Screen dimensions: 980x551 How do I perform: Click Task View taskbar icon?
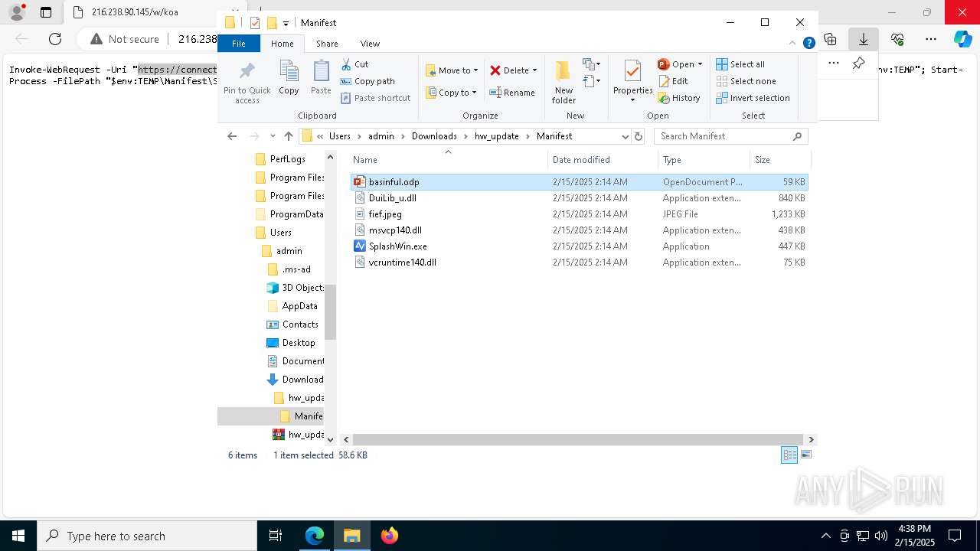pyautogui.click(x=276, y=536)
